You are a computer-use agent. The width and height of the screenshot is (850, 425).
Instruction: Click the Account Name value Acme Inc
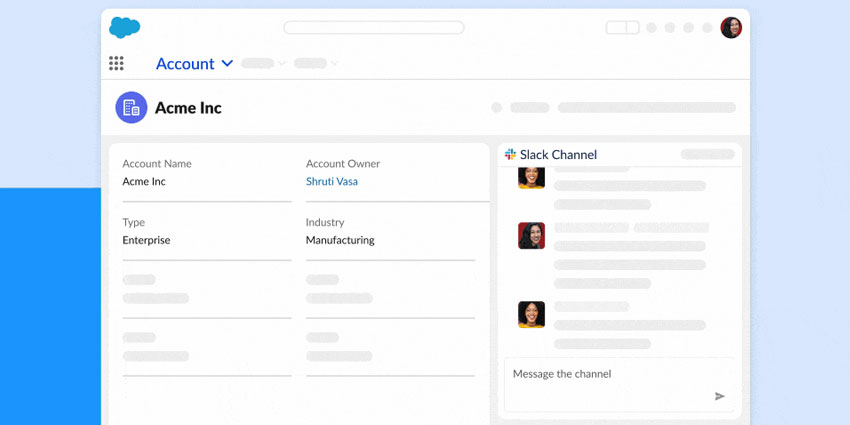(144, 182)
